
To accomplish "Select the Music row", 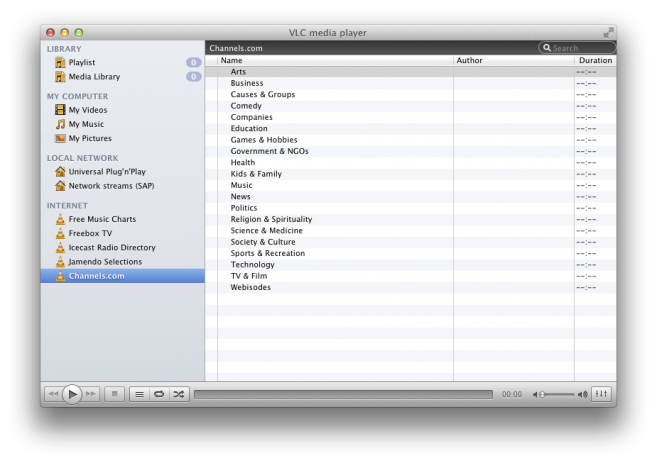I will click(x=411, y=185).
